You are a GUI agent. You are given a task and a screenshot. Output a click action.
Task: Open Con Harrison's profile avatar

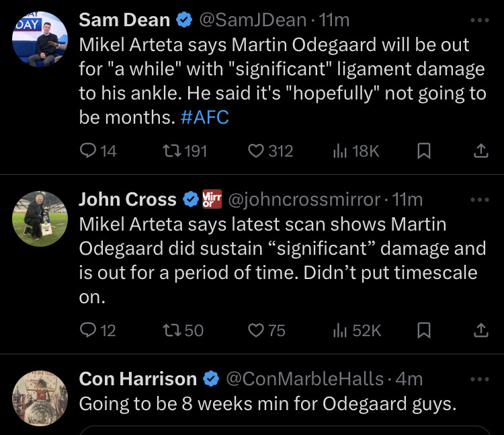(x=40, y=397)
